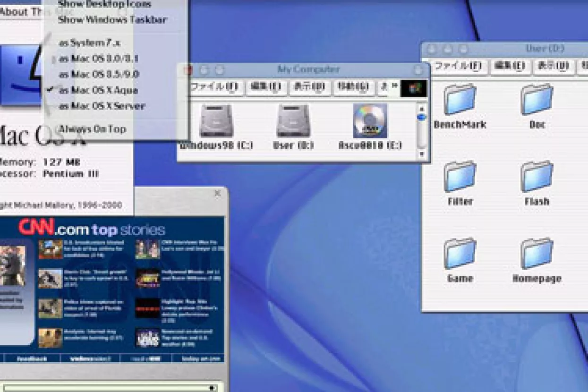The width and height of the screenshot is (588, 392).
Task: Click the My Computer window title
Action: click(x=308, y=69)
